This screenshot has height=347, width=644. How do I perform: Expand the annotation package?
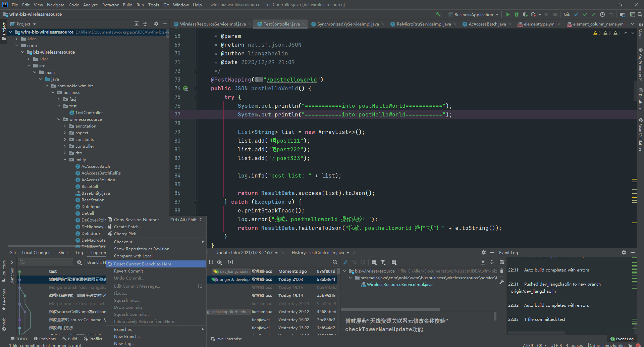point(65,126)
